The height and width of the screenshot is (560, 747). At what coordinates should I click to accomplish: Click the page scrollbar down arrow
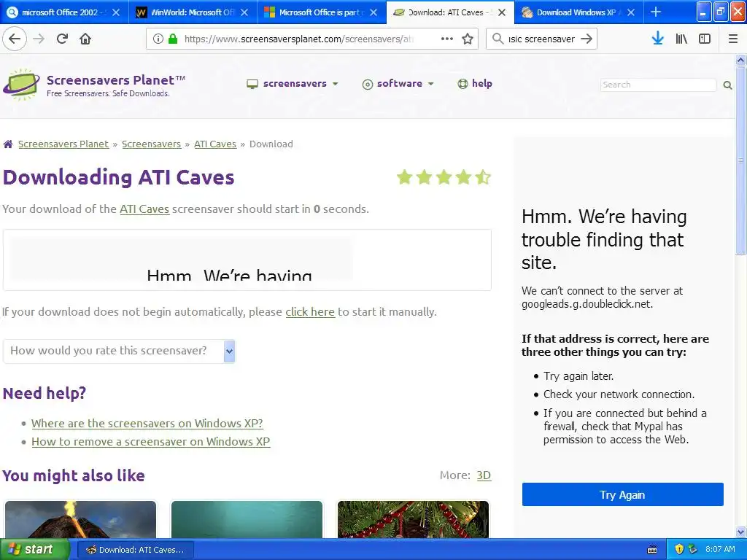740,532
